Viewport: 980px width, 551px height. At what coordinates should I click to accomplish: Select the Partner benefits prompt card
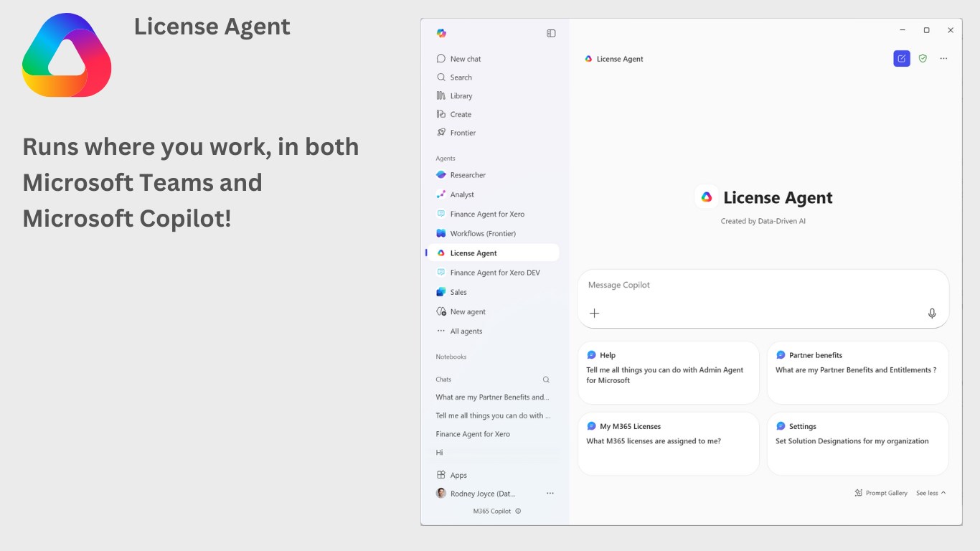tap(858, 372)
